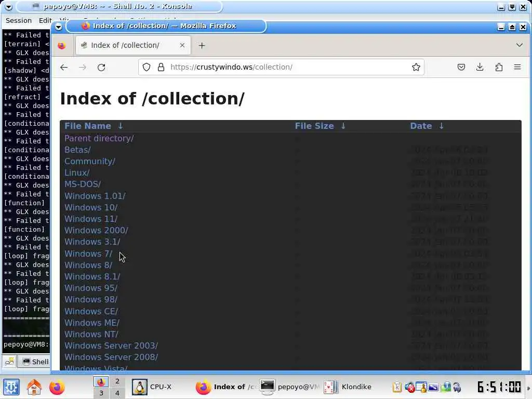
Task: Open the Firefox extensions puzzle icon
Action: point(499,67)
